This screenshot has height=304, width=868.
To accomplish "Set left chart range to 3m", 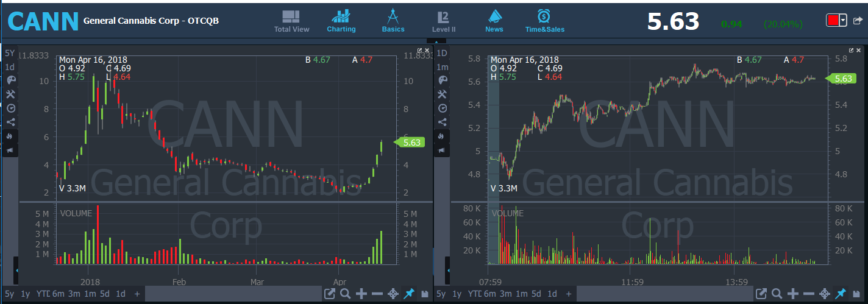I will tap(74, 294).
